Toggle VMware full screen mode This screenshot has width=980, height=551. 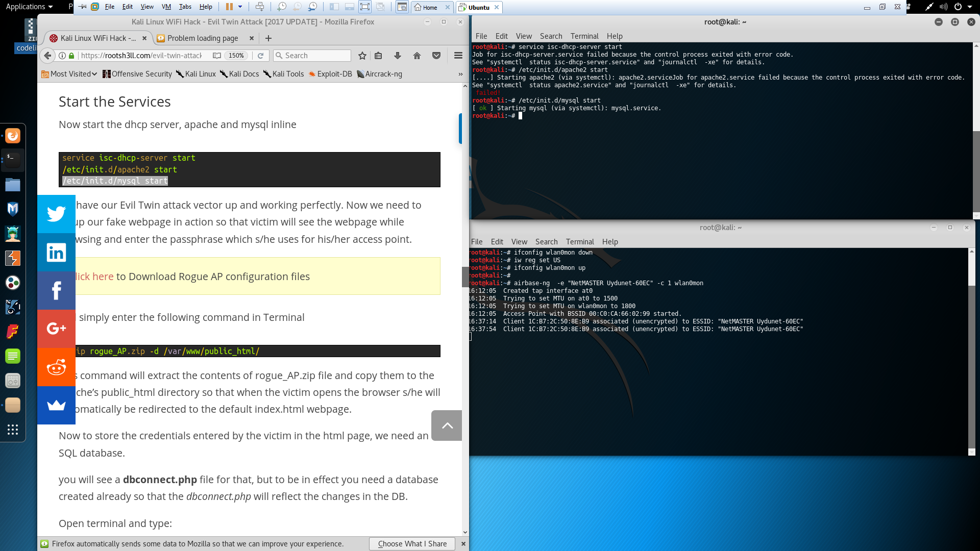point(364,7)
